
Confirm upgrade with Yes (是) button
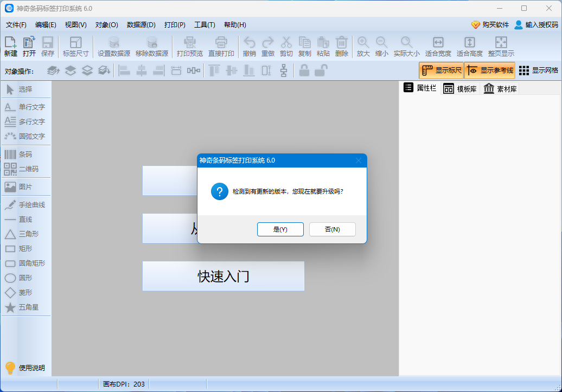(x=280, y=229)
